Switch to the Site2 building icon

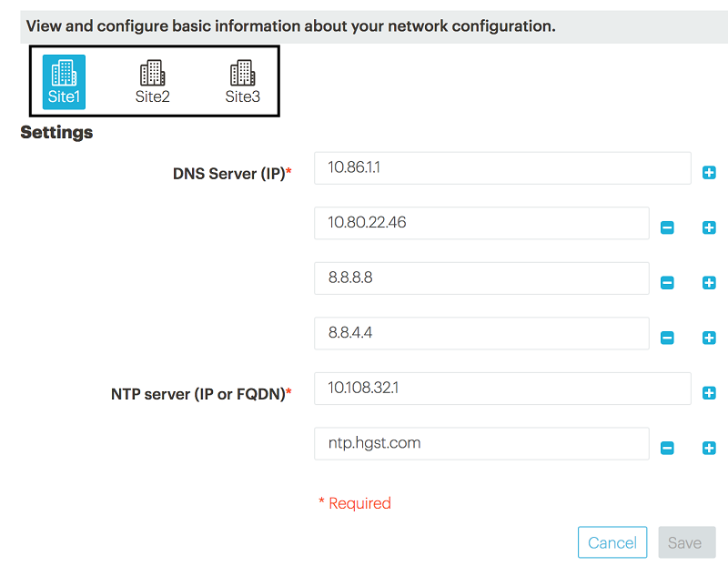click(x=152, y=82)
